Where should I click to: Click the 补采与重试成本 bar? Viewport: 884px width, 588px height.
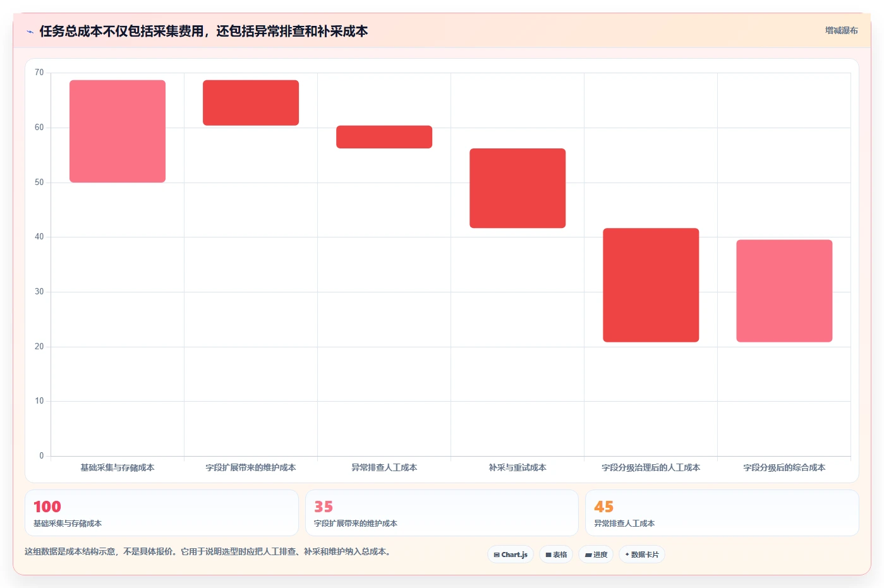click(518, 188)
